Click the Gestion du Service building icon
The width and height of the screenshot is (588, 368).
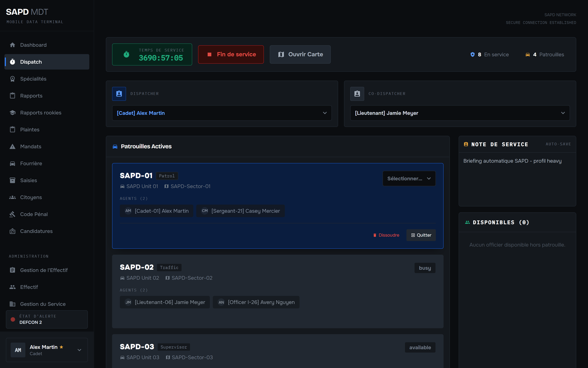point(12,304)
